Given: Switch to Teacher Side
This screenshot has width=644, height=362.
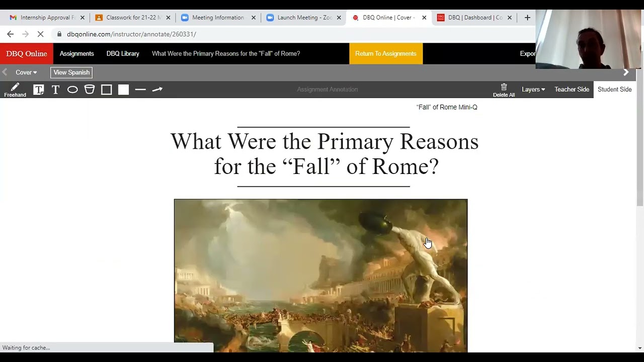Looking at the screenshot, I should [572, 89].
